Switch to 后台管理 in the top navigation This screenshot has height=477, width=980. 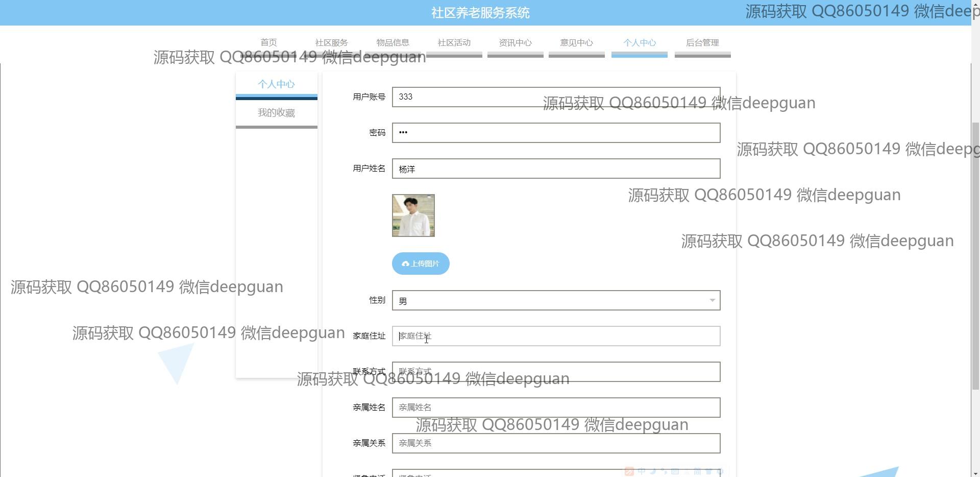coord(702,43)
